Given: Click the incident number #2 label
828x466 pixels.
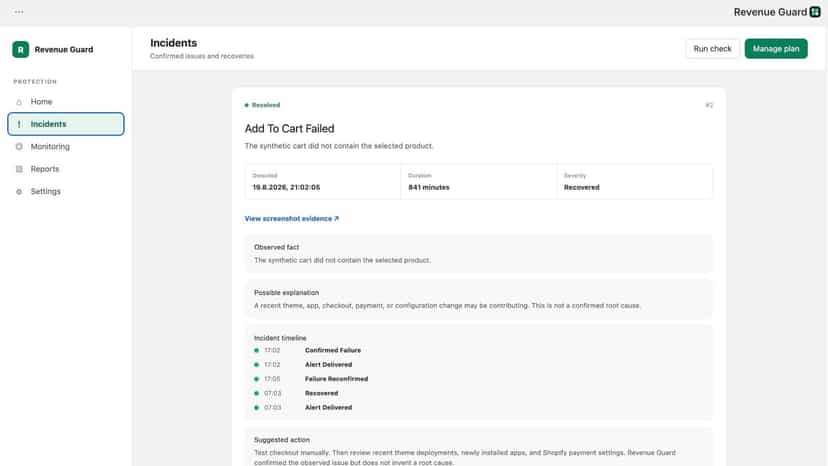Looking at the screenshot, I should click(709, 105).
